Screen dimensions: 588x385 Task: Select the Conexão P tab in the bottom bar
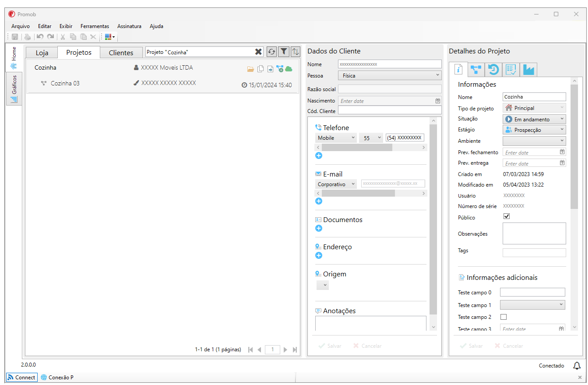click(57, 377)
